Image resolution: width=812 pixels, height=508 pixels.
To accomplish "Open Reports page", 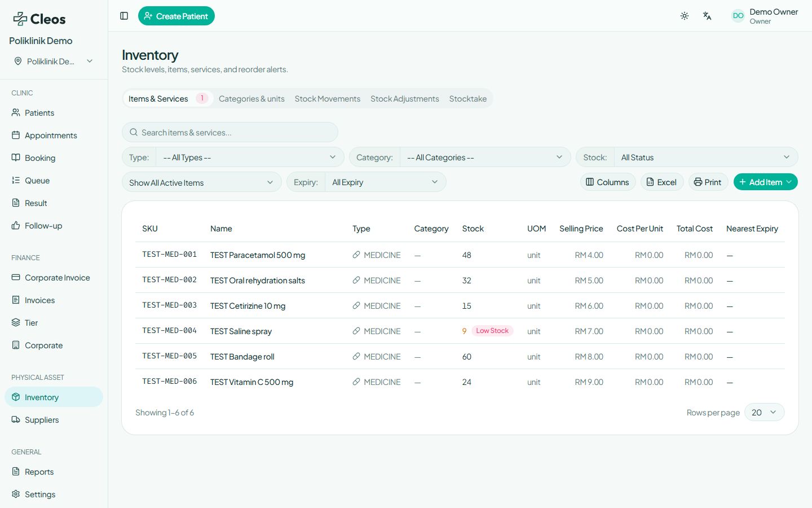I will pos(54,472).
